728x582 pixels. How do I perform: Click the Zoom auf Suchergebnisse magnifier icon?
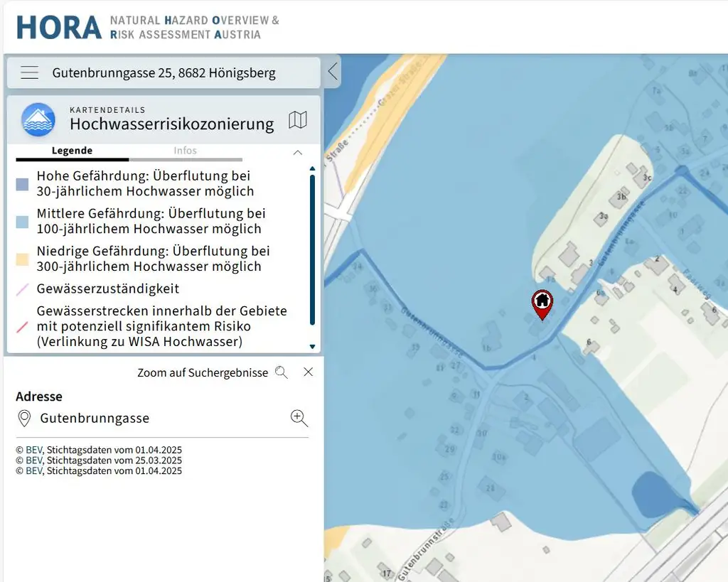(x=282, y=372)
